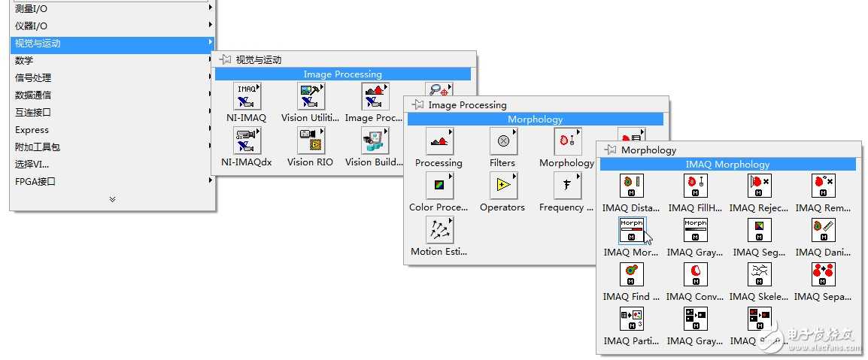Screen dimensions: 868x360
Task: Select the IMAQ Danielsson VI
Action: tap(824, 230)
